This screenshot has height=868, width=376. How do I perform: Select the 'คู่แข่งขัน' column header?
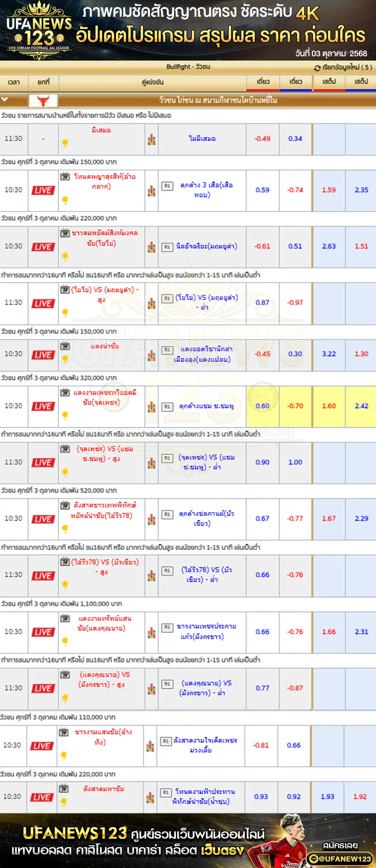pyautogui.click(x=152, y=82)
